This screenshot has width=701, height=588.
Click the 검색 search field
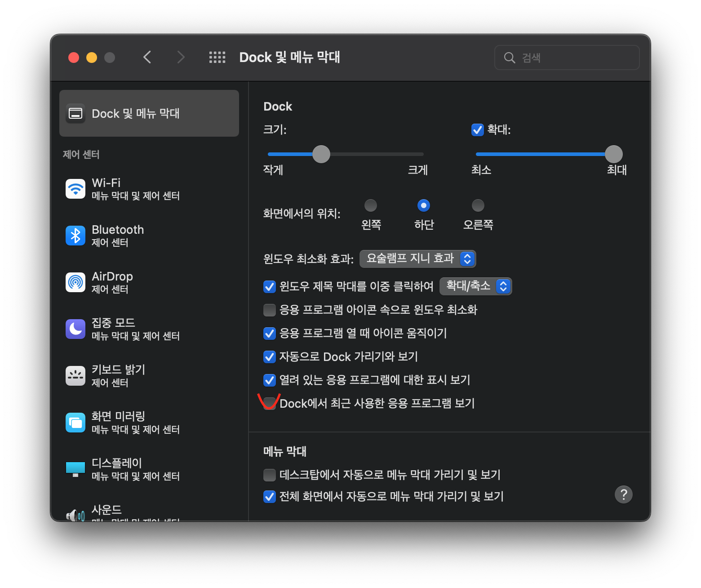click(x=567, y=58)
